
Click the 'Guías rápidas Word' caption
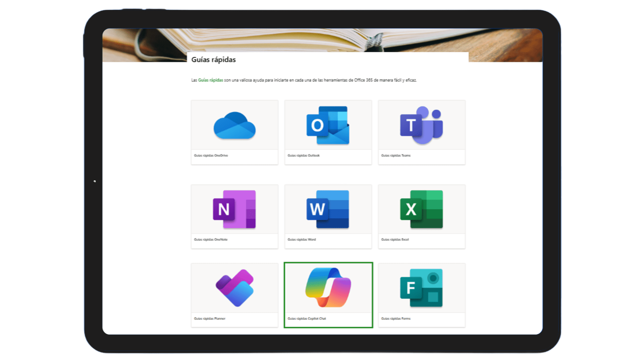pos(302,240)
